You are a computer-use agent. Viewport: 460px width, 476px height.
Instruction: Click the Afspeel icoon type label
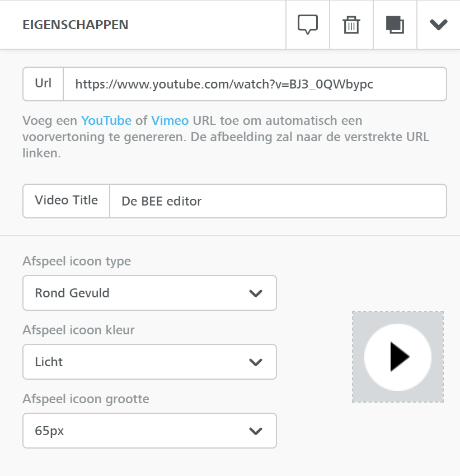coord(77,262)
